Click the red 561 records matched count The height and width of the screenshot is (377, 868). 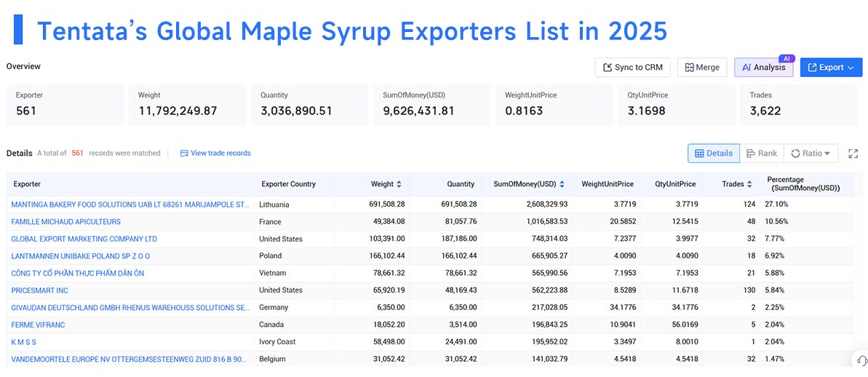(x=78, y=154)
